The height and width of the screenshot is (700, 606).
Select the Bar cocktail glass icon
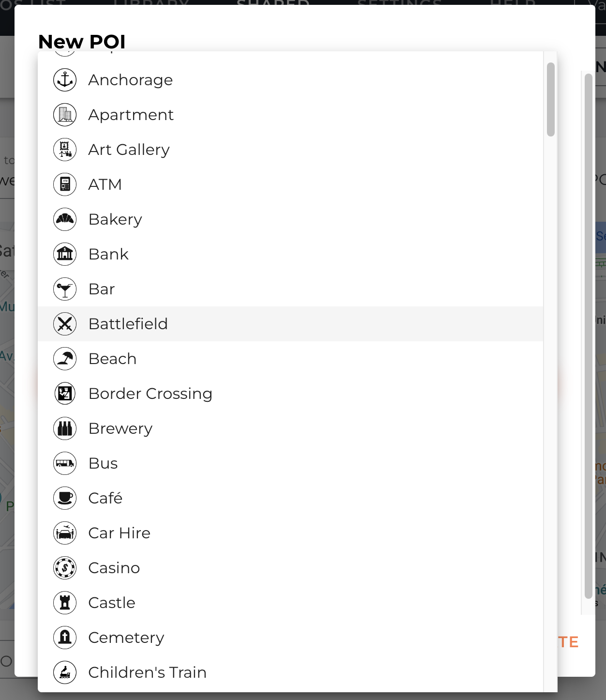click(x=65, y=289)
